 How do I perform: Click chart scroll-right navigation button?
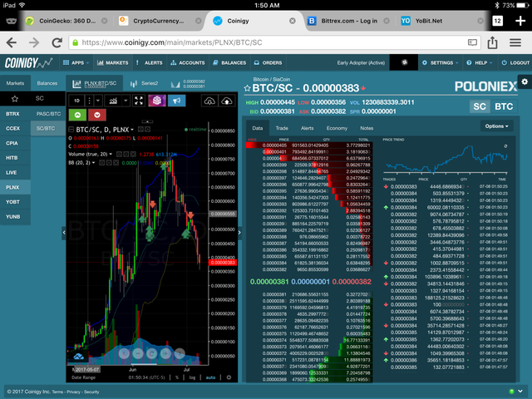point(180,353)
